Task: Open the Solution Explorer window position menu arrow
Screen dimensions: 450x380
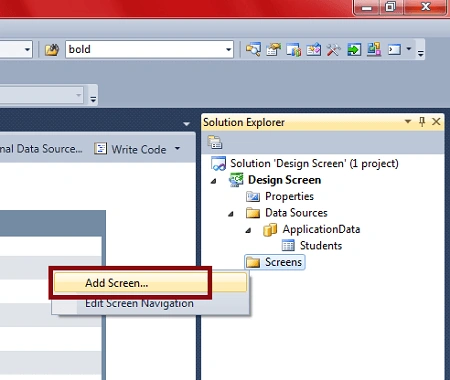Action: pos(408,122)
